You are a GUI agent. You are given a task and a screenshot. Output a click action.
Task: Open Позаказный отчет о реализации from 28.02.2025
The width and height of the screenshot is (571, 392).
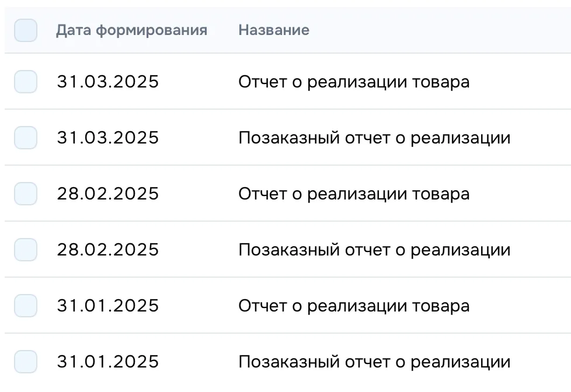point(374,250)
